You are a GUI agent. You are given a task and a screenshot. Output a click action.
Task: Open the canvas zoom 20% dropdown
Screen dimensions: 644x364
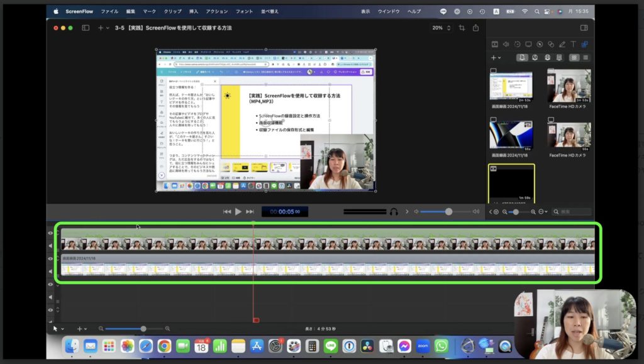440,28
